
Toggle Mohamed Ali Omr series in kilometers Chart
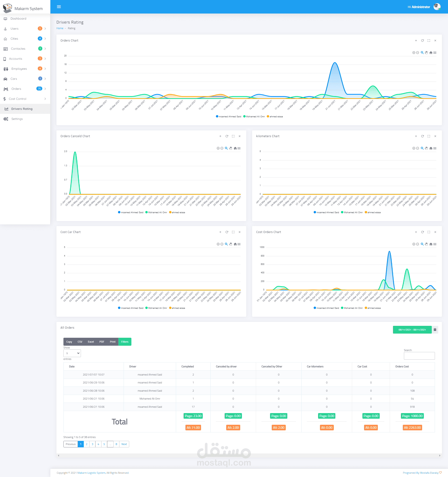coord(353,212)
